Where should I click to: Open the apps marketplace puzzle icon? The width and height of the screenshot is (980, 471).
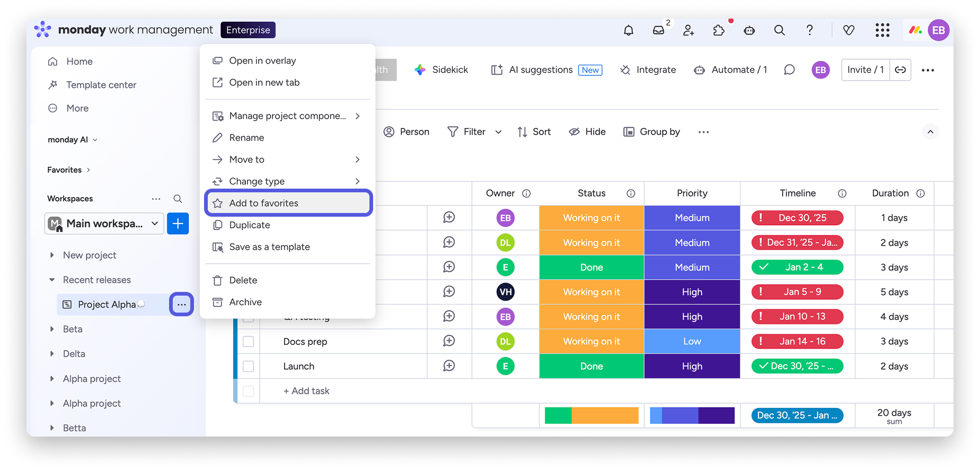(x=719, y=30)
